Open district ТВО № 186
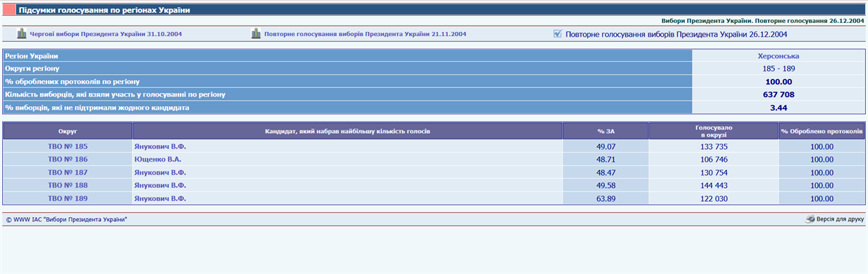Image resolution: width=868 pixels, height=274 pixels. (x=67, y=160)
